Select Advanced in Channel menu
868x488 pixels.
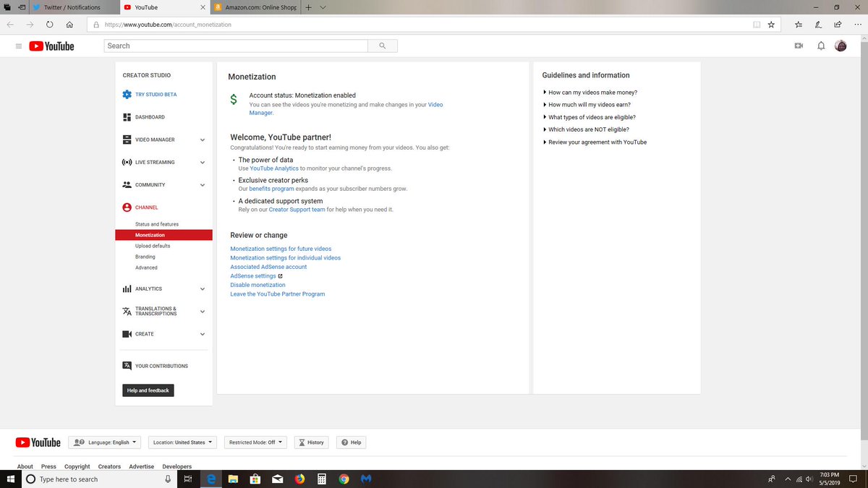[146, 267]
